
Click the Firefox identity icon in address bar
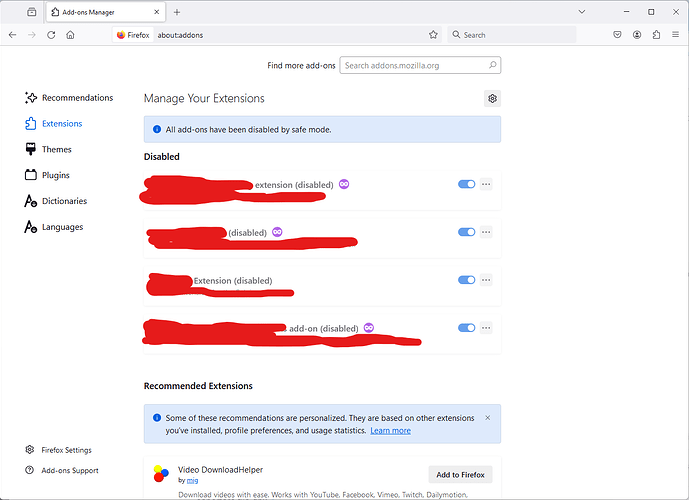133,35
